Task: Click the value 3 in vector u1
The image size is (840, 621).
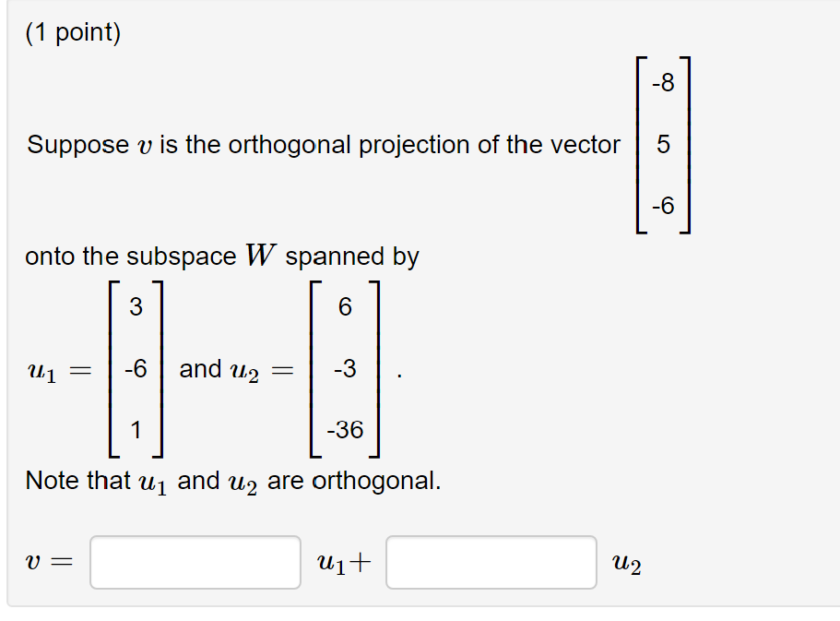Action: point(136,307)
